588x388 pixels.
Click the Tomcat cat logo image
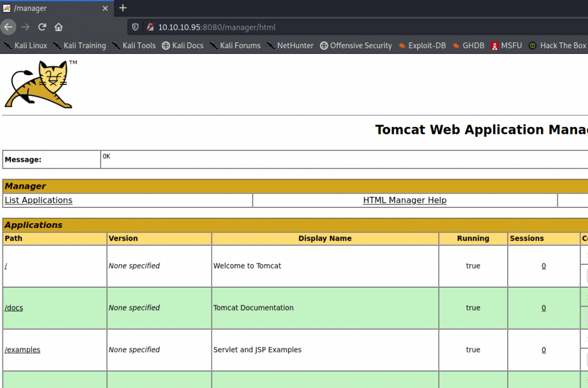[41, 84]
